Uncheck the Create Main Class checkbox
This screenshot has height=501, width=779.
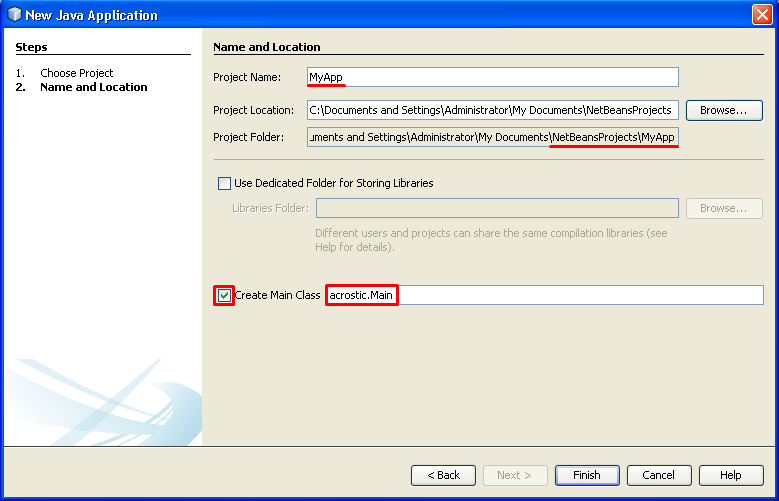[x=224, y=296]
